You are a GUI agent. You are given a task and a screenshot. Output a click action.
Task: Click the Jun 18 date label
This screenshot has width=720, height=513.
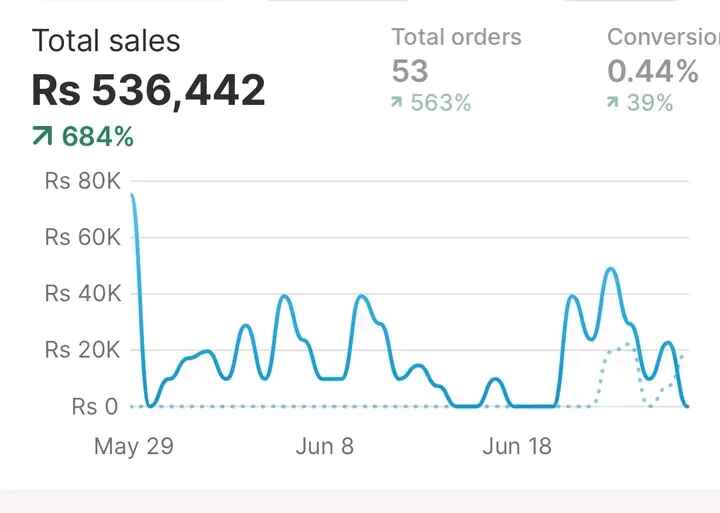pyautogui.click(x=517, y=446)
